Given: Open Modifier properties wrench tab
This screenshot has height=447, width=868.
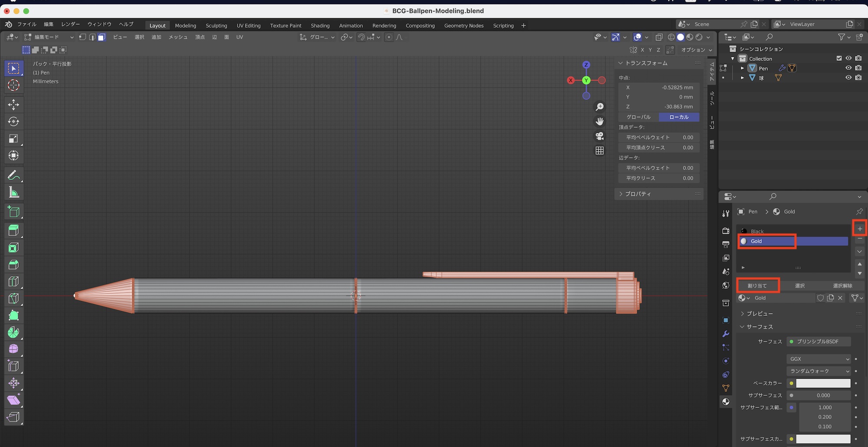Looking at the screenshot, I should [x=726, y=334].
